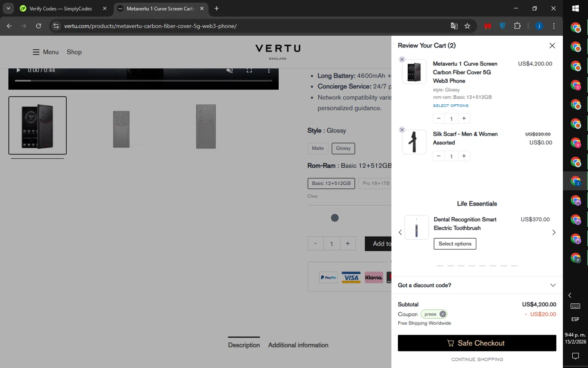
Task: Translate this page icon
Action: (454, 26)
